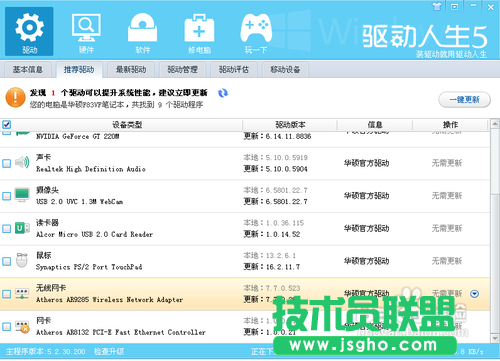Image resolution: width=500 pixels, height=361 pixels.
Task: Select Atheros AR8132 PCI-E Fast Ethernet Controller
Action: [121, 332]
